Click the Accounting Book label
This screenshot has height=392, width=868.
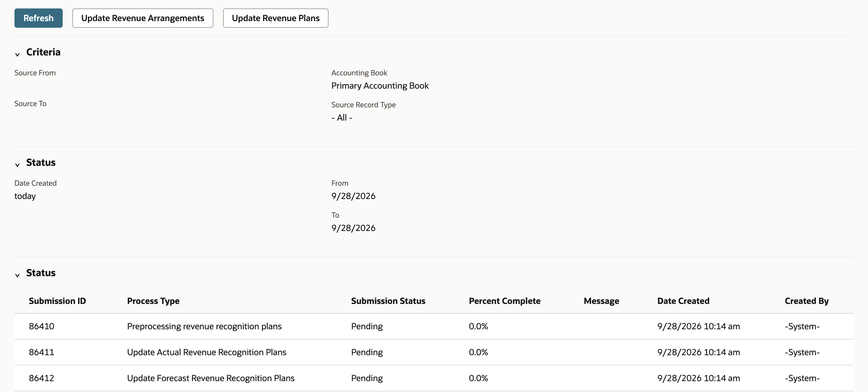359,73
